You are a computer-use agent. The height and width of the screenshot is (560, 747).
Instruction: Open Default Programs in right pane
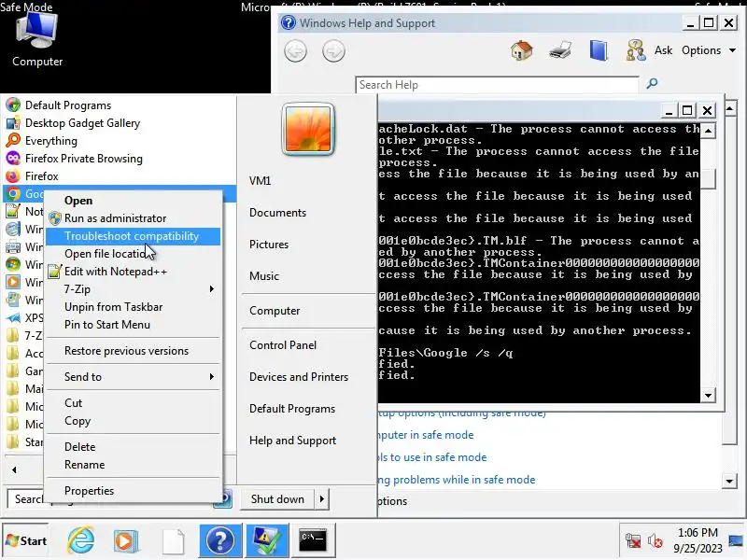pos(292,409)
